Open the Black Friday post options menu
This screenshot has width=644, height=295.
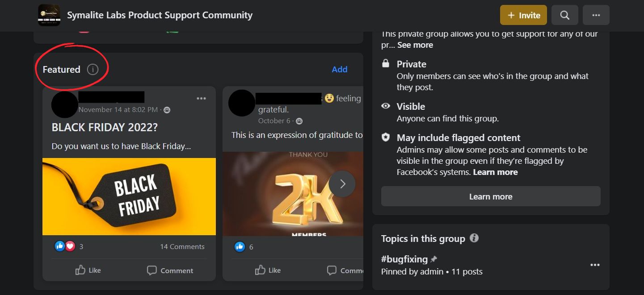[x=202, y=98]
